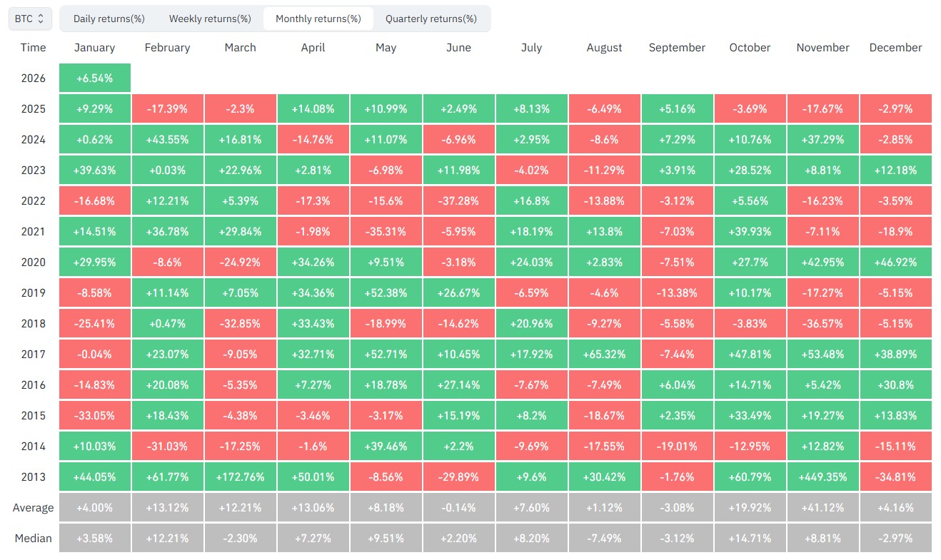Select the May 2021 -35.31% cell

click(386, 231)
